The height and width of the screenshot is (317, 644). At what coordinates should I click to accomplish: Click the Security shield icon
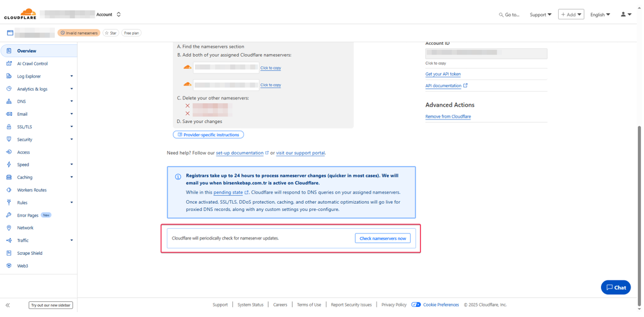tap(9, 139)
